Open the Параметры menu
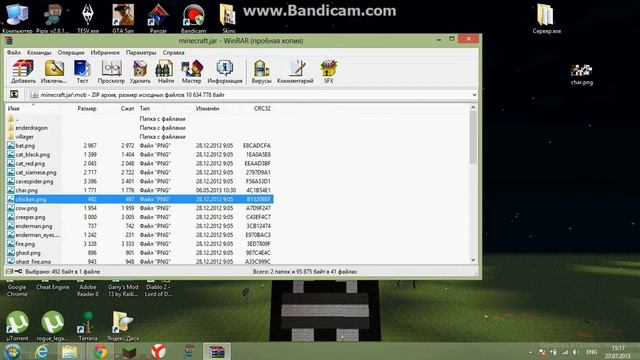Screen dimensions: 640x360 coord(141,53)
